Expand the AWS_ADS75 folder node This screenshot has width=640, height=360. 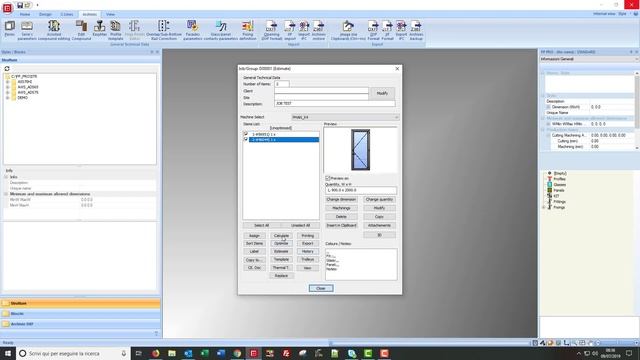coord(7,92)
